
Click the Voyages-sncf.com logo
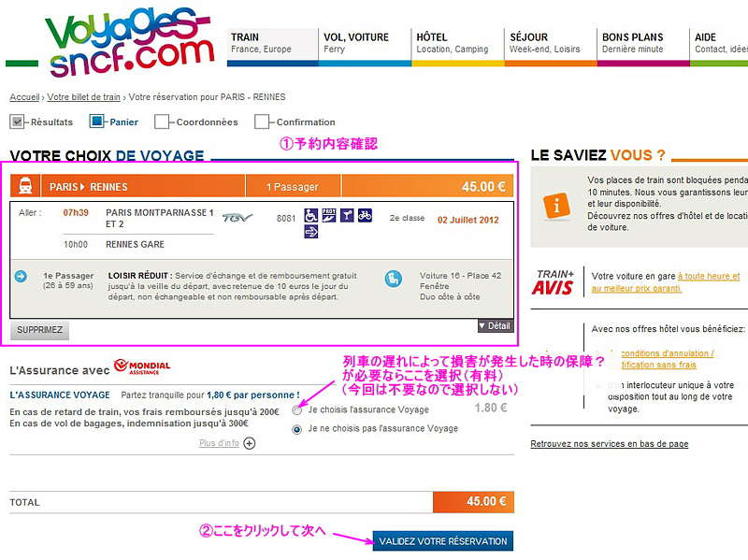129,43
